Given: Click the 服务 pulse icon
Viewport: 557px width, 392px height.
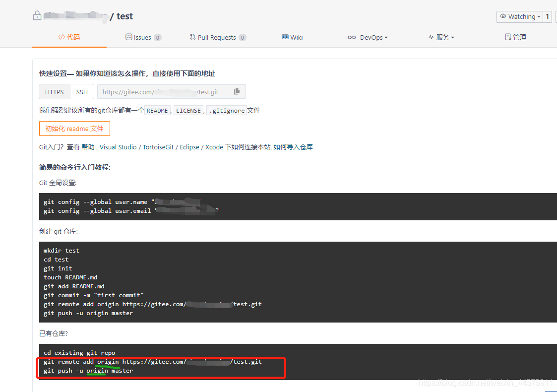Looking at the screenshot, I should point(431,37).
